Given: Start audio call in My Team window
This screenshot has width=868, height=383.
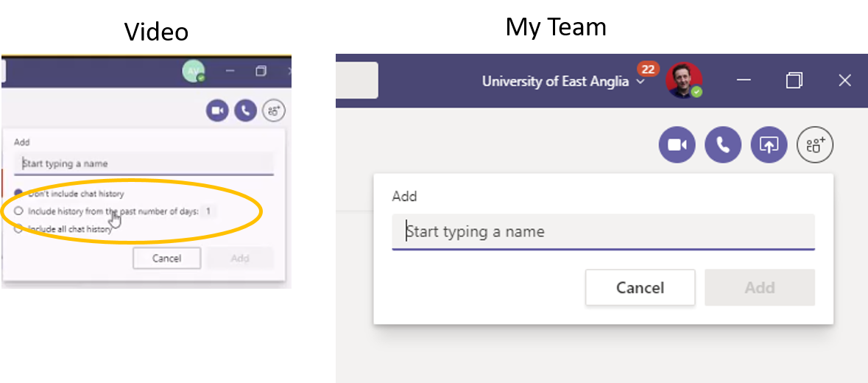Looking at the screenshot, I should coord(723,145).
